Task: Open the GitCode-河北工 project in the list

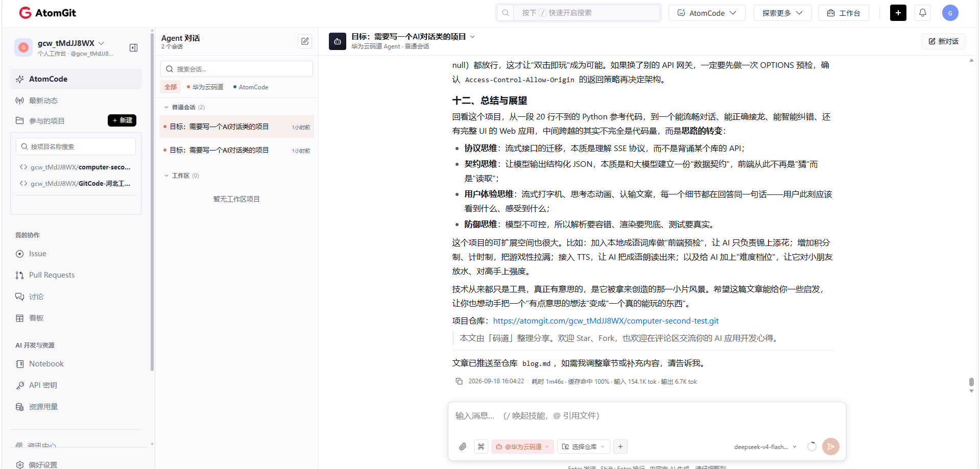Action: pos(76,184)
